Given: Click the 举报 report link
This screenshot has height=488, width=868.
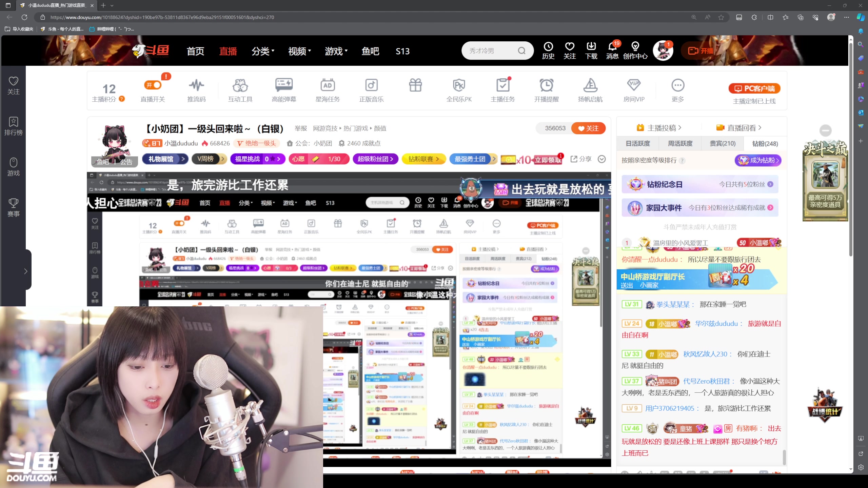Looking at the screenshot, I should tap(300, 128).
